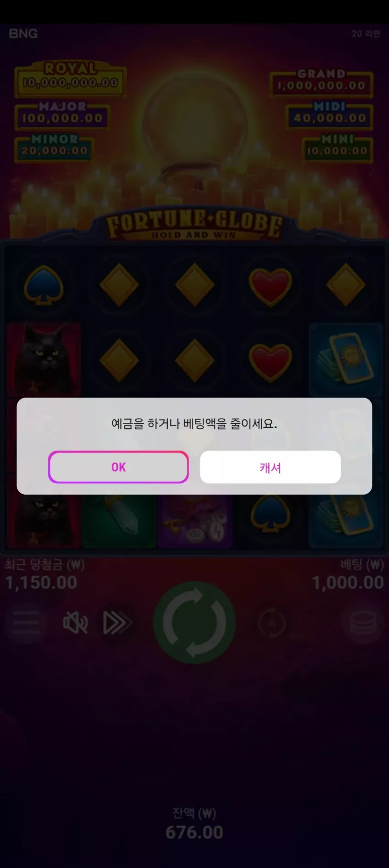Toggle turbo spin double-arrow icon

coord(118,623)
